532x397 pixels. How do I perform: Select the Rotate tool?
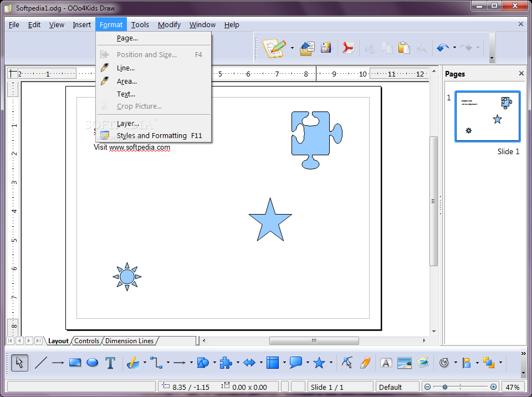(x=444, y=363)
